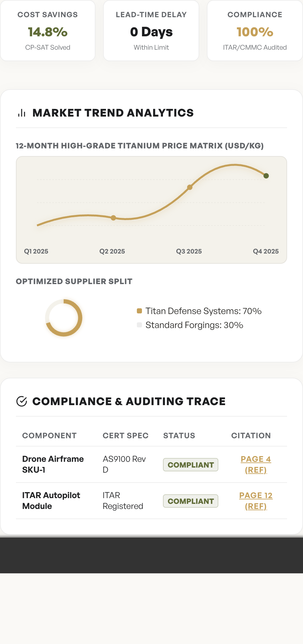Select the Q2 2025 data point on chart

pos(113,218)
